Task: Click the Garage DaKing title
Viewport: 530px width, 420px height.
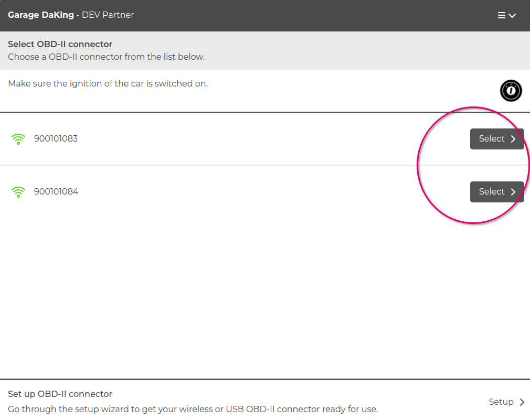Action: click(x=41, y=15)
